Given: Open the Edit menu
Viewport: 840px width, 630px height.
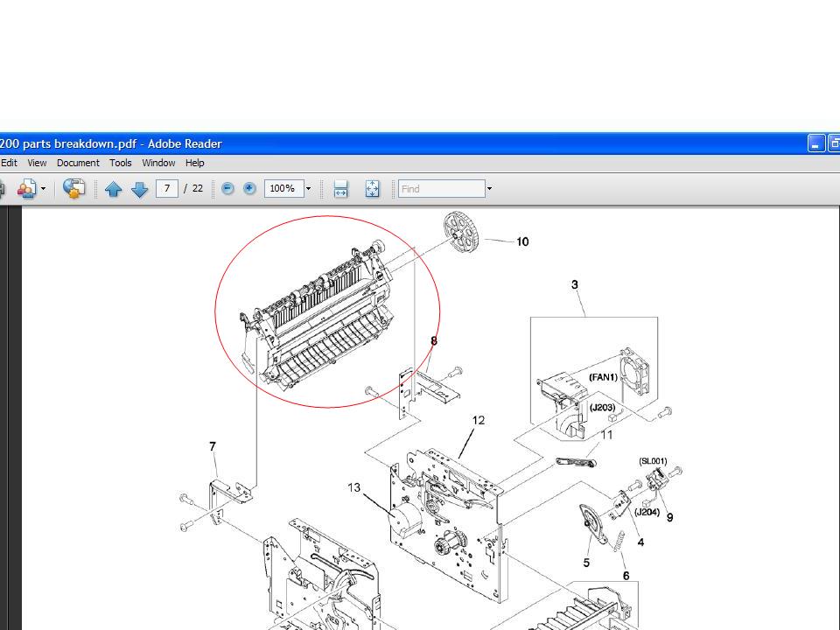Looking at the screenshot, I should [x=9, y=163].
